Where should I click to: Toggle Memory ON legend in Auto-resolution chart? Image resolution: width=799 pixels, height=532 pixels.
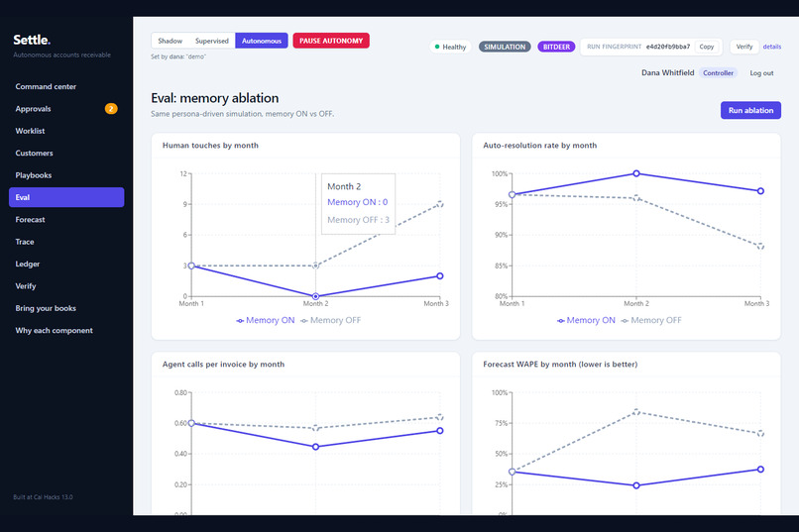586,320
